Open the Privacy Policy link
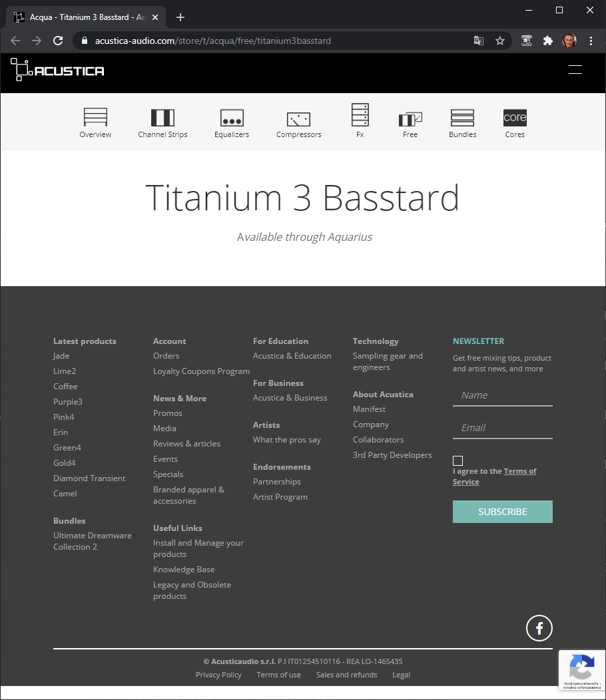This screenshot has height=700, width=606. tap(218, 675)
